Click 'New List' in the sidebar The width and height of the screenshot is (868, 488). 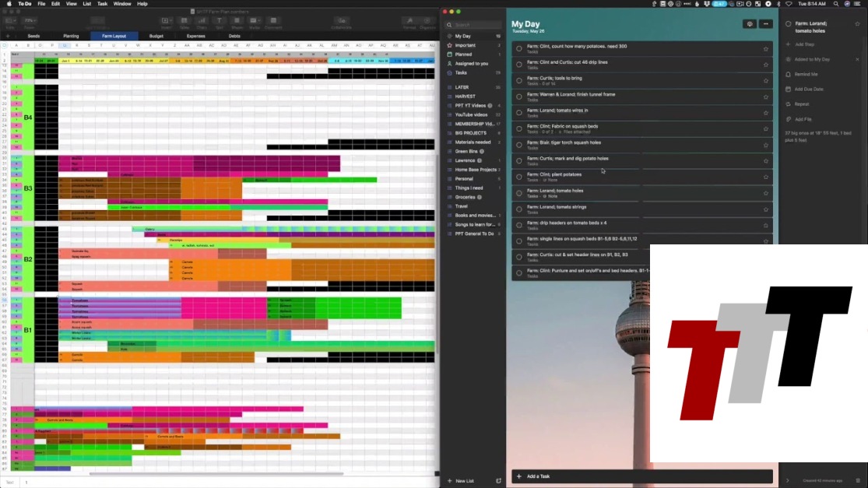click(x=464, y=481)
